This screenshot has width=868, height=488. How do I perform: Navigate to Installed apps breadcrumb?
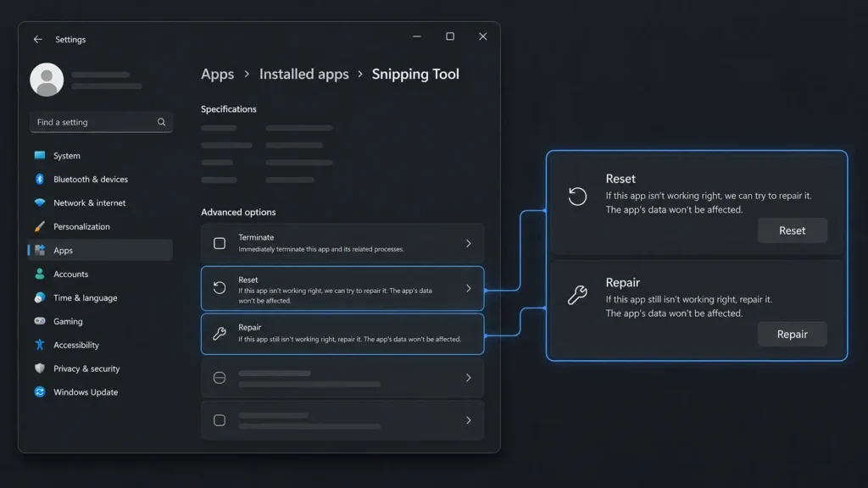click(304, 75)
